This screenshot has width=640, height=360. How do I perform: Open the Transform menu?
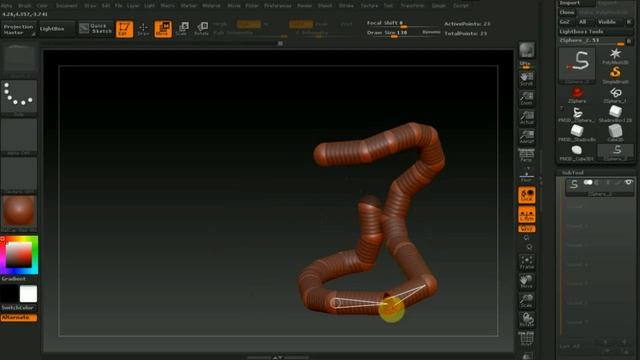(x=412, y=6)
